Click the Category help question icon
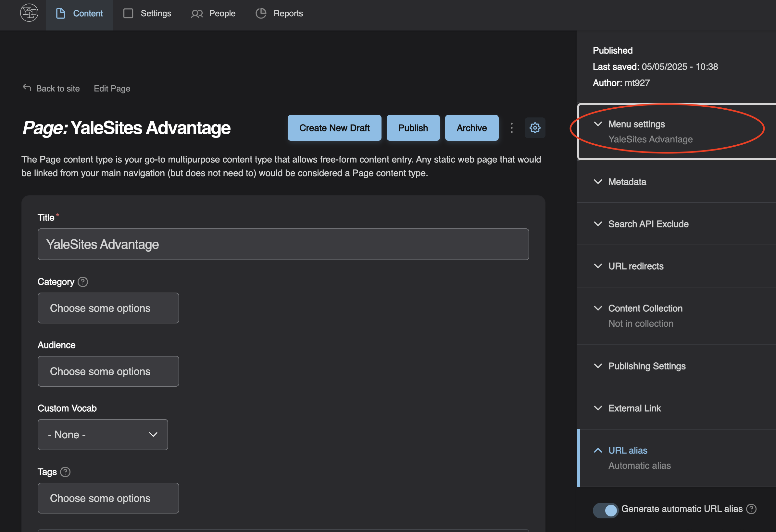 [82, 282]
